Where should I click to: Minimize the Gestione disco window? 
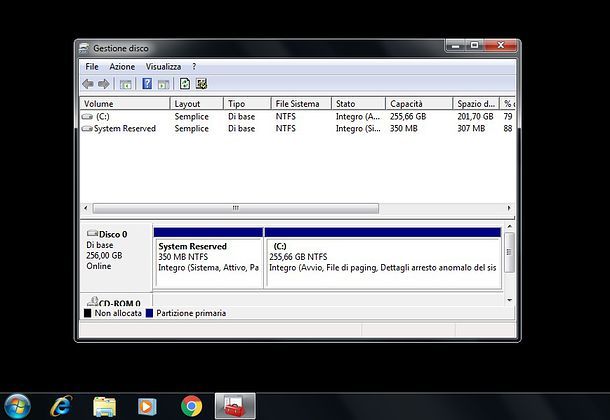click(x=456, y=46)
